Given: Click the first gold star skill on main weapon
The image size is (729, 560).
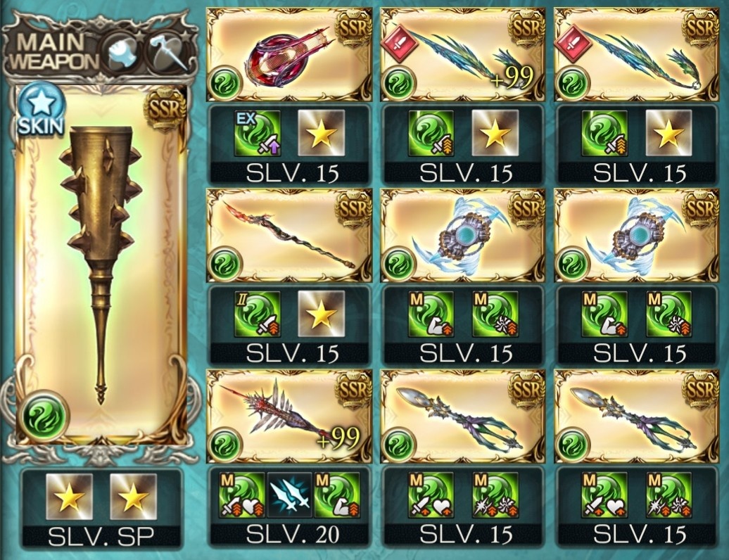Looking at the screenshot, I should click(69, 497).
